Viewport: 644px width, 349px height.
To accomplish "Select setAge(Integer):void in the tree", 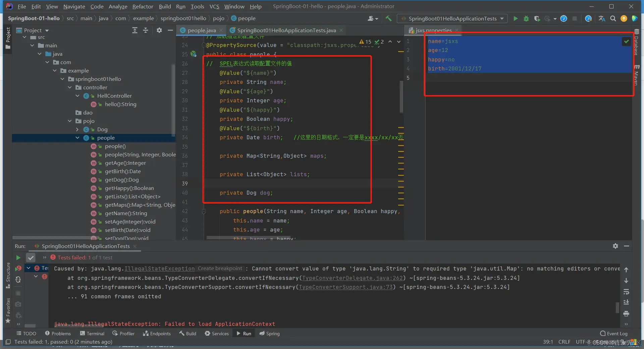I will tap(130, 222).
